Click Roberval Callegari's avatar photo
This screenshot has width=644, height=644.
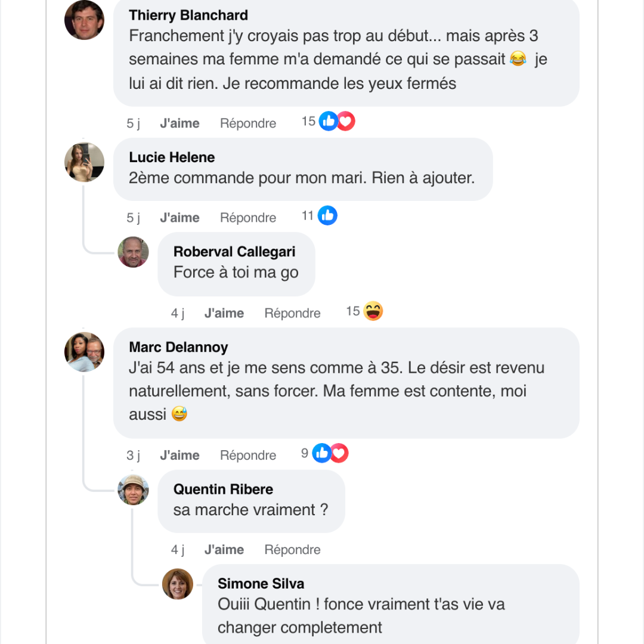click(x=133, y=252)
